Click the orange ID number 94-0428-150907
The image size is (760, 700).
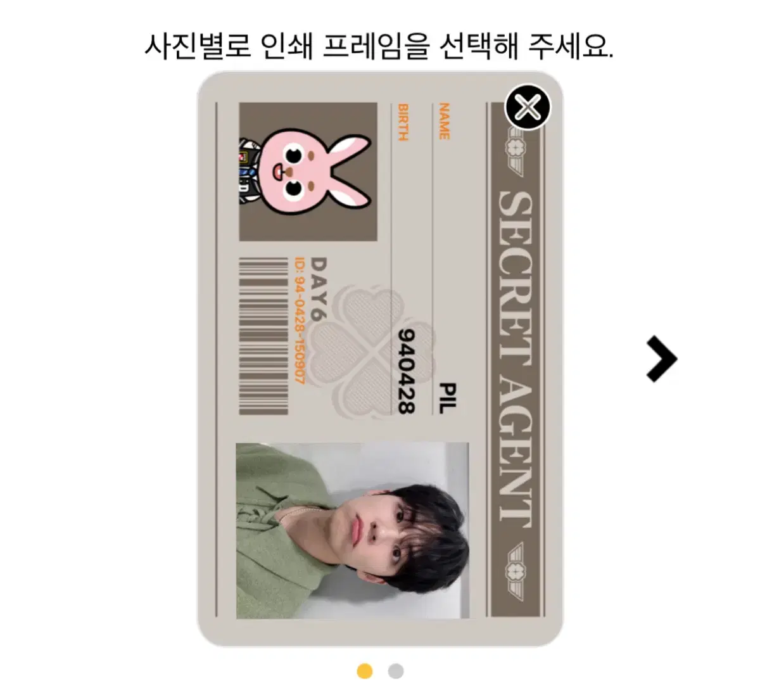click(300, 320)
